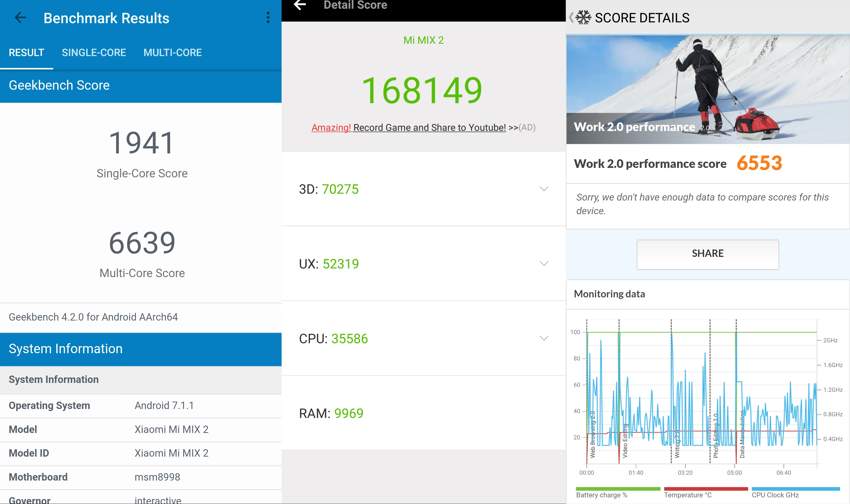Expand the CPU score details
The height and width of the screenshot is (504, 850).
point(544,338)
